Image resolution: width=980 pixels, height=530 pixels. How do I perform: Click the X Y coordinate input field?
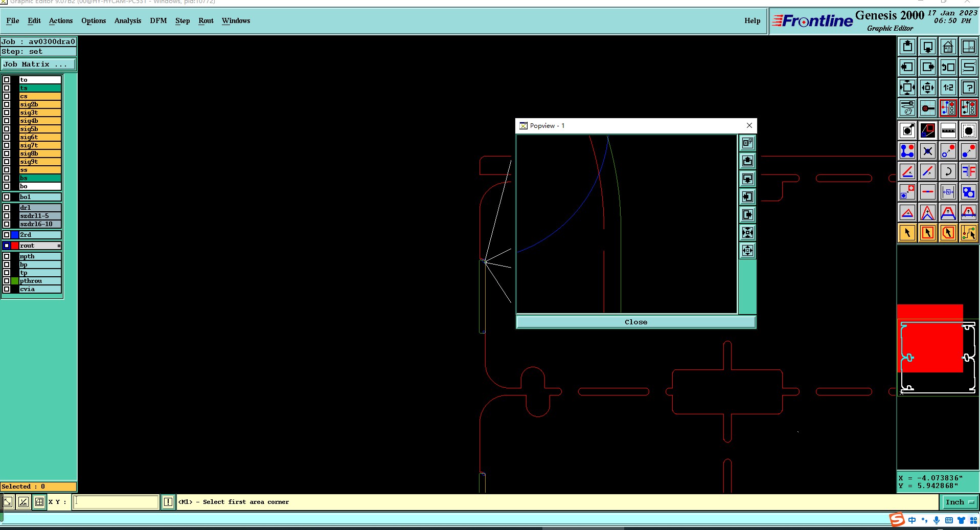[116, 502]
